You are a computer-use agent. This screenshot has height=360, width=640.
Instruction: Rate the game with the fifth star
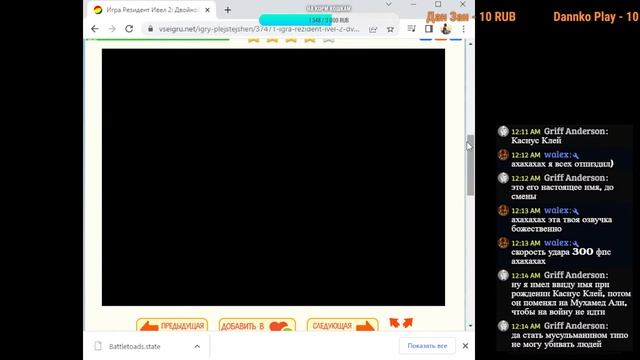click(x=329, y=40)
